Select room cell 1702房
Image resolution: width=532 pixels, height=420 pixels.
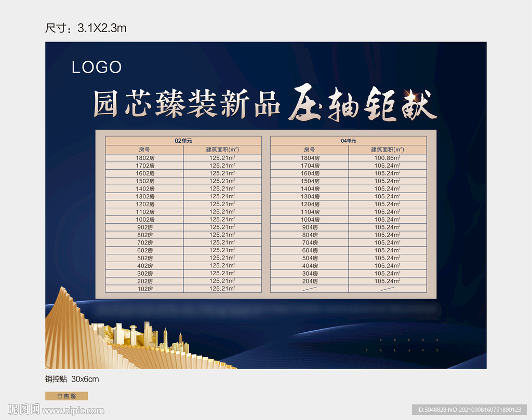[145, 166]
